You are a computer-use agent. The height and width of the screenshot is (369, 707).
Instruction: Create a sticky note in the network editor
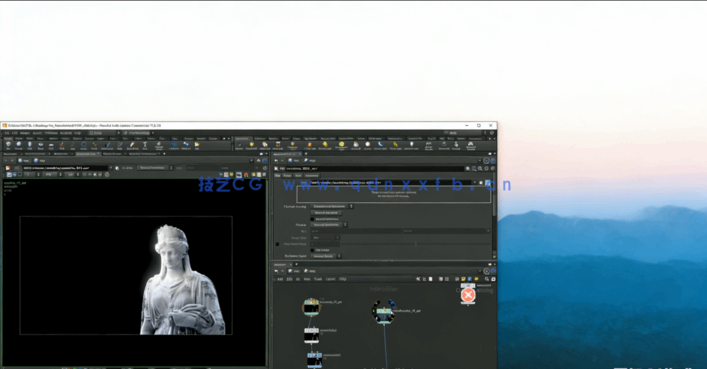pos(464,279)
